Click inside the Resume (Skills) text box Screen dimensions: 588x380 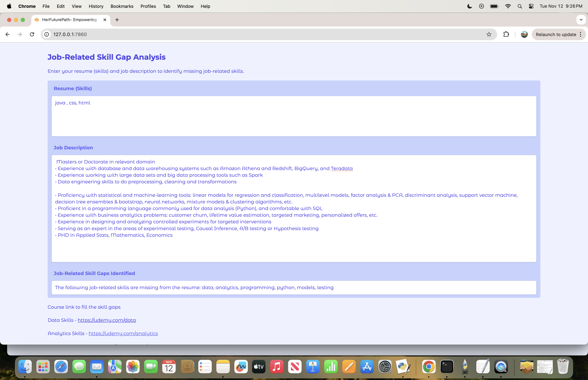point(294,116)
